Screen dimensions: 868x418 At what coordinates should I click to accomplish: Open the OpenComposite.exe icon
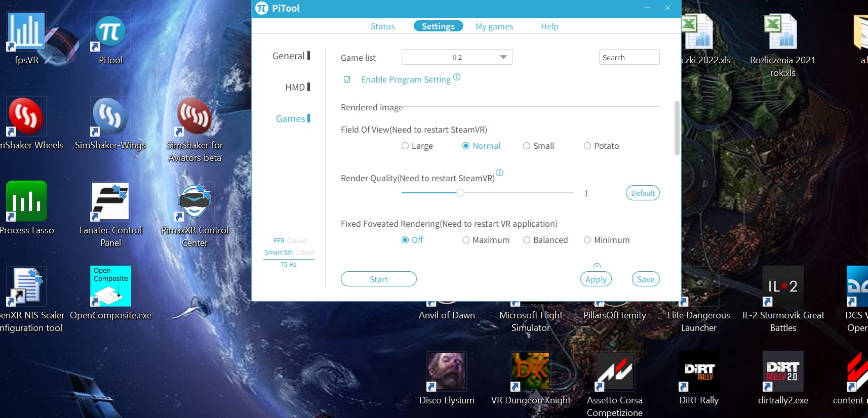click(110, 287)
